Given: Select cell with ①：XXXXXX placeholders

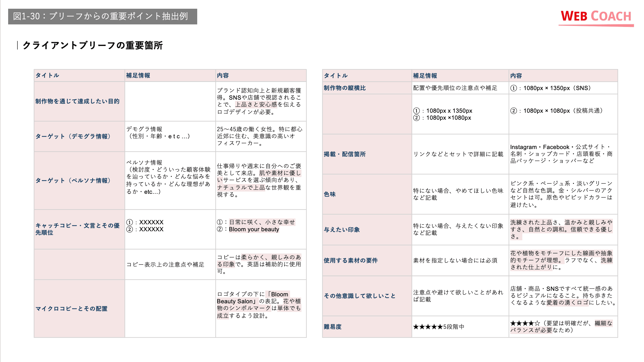Looking at the screenshot, I should 170,229.
